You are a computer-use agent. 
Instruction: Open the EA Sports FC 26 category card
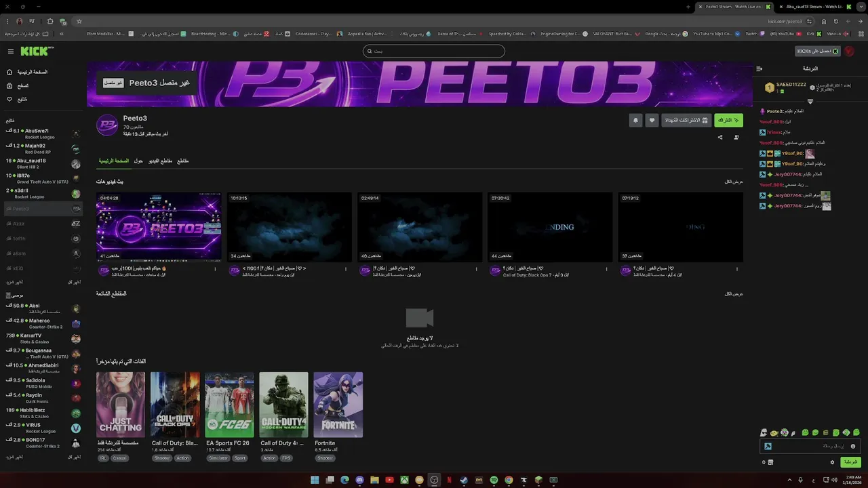[x=229, y=405]
